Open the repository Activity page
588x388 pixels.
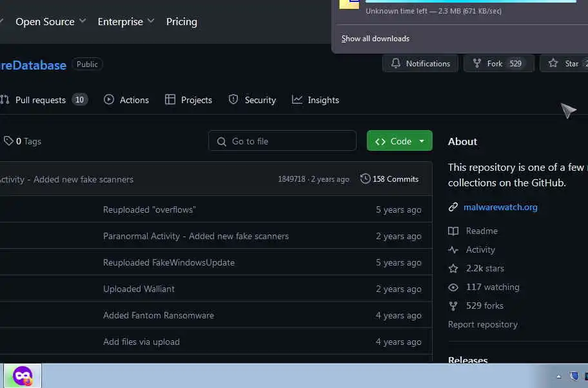click(x=480, y=249)
